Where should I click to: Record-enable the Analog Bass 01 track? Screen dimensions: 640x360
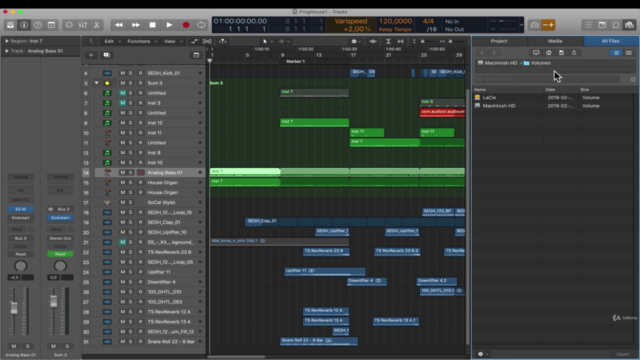[140, 173]
